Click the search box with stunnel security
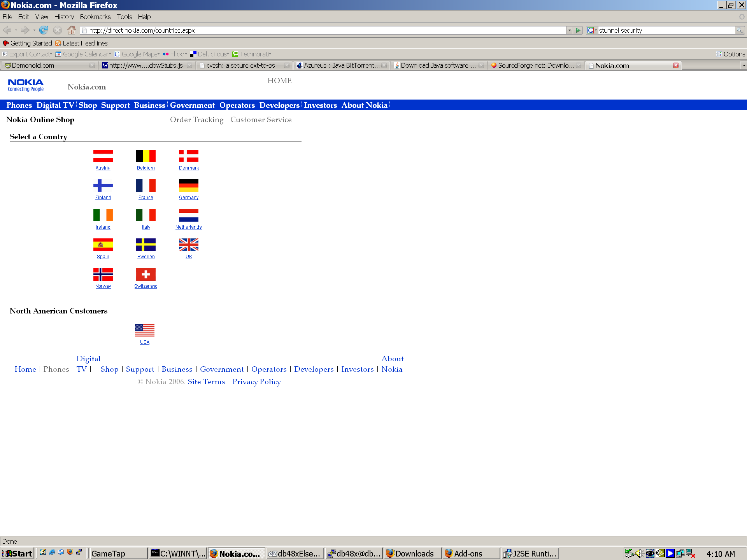This screenshot has height=560, width=747. pos(666,30)
